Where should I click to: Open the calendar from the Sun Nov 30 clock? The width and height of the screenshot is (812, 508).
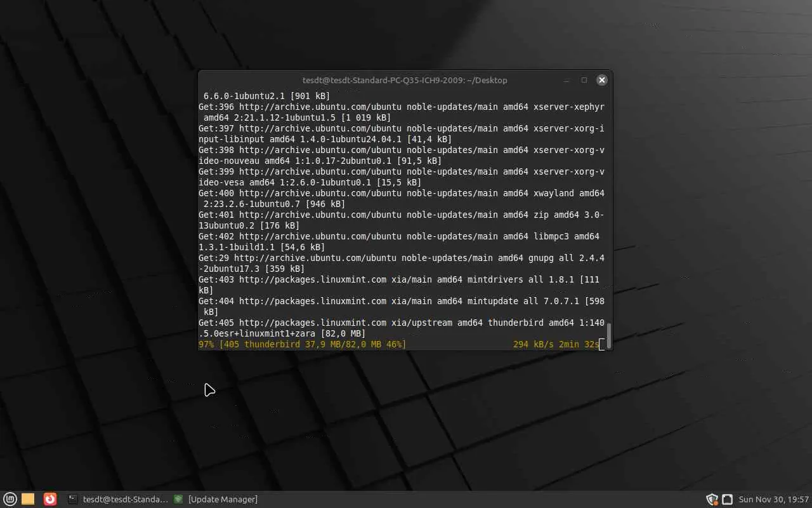(x=774, y=499)
